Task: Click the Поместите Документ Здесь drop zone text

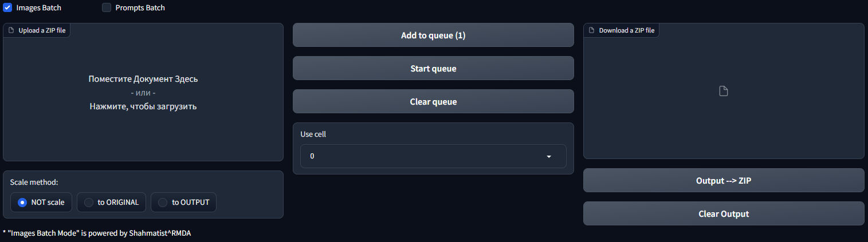Action: [143, 79]
